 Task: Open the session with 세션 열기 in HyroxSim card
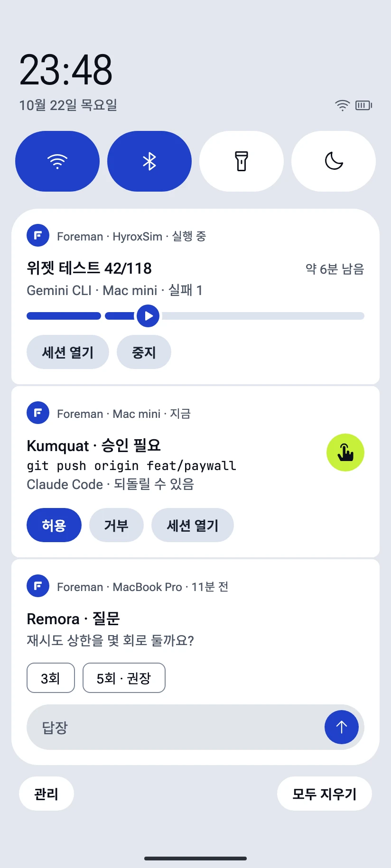coord(68,352)
